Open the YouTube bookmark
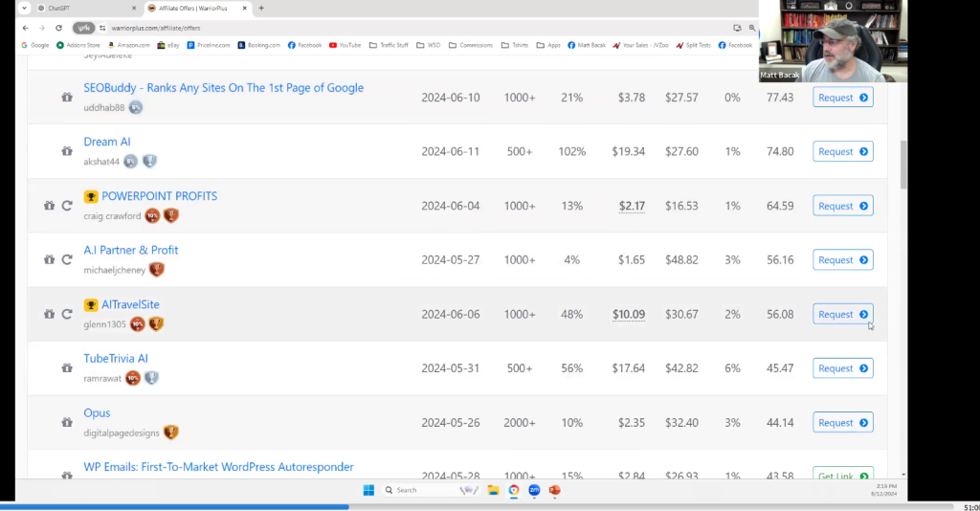Image resolution: width=980 pixels, height=511 pixels. [x=345, y=45]
